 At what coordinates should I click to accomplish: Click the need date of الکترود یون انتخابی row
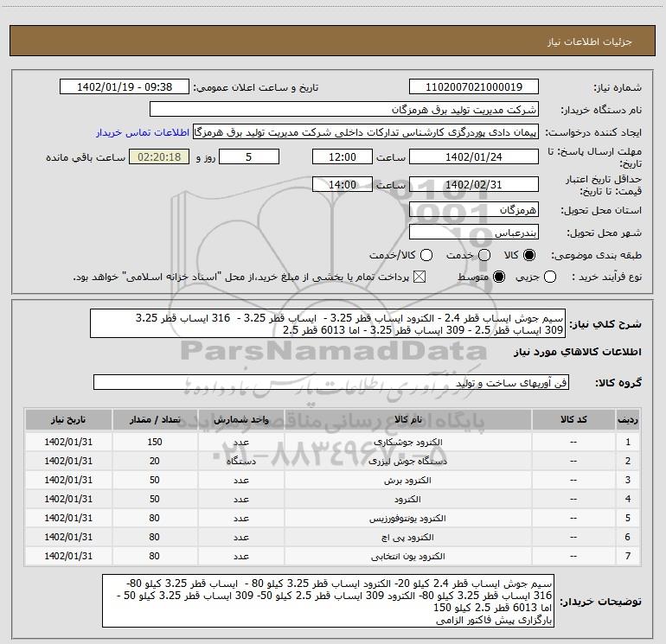pyautogui.click(x=68, y=556)
